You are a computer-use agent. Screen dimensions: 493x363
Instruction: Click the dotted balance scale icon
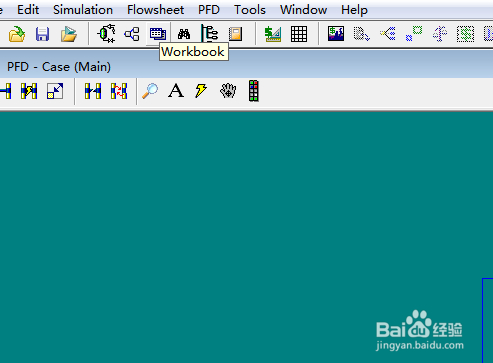tap(440, 34)
